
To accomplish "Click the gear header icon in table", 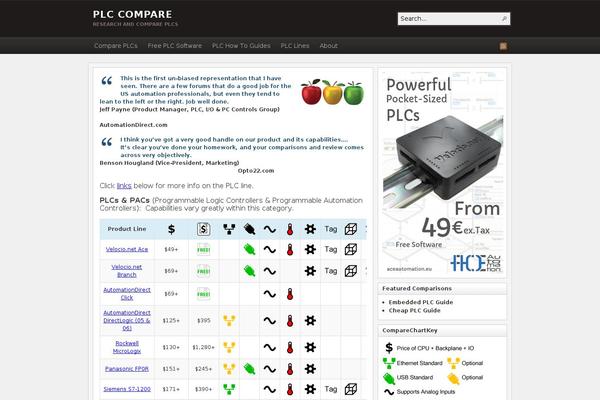I will click(310, 229).
